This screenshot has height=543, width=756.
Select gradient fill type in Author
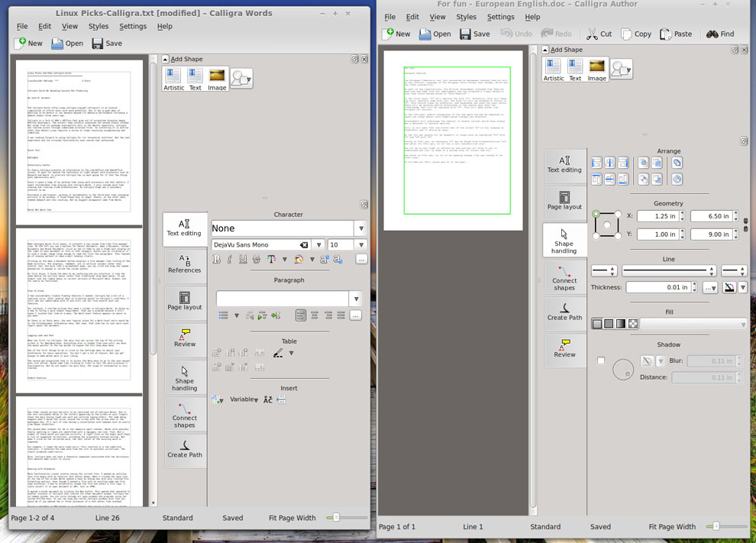pos(621,324)
